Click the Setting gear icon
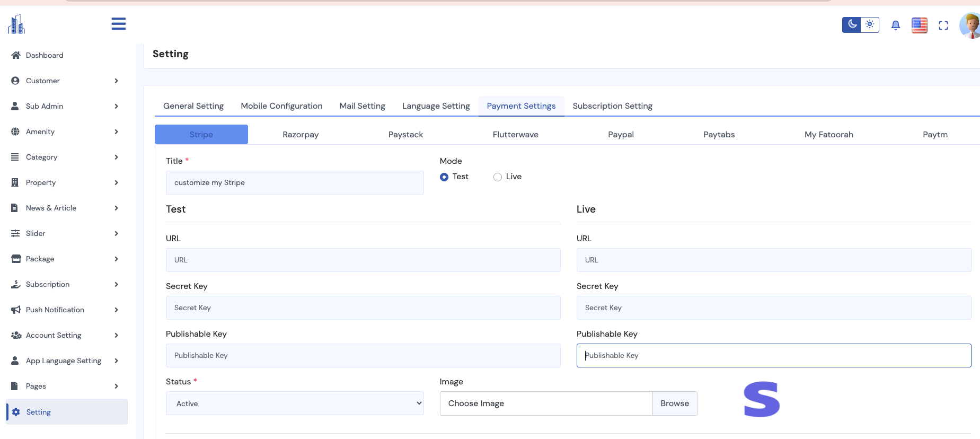The height and width of the screenshot is (439, 980). [16, 412]
